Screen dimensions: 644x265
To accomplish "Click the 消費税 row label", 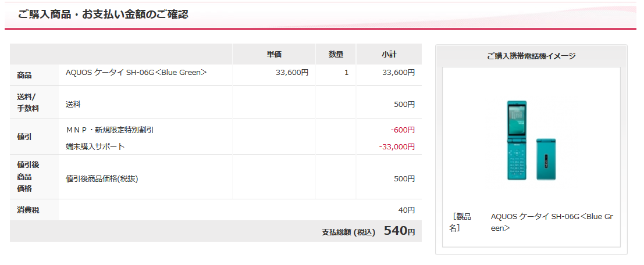I will (28, 210).
